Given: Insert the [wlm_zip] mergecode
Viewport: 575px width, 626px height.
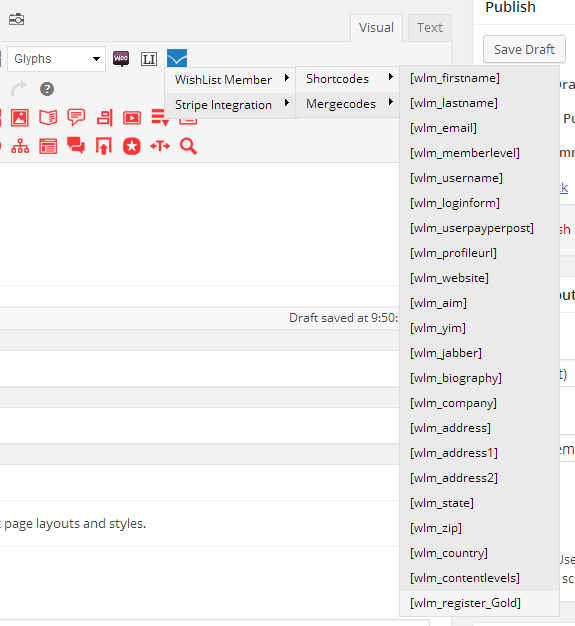Looking at the screenshot, I should [x=479, y=528].
